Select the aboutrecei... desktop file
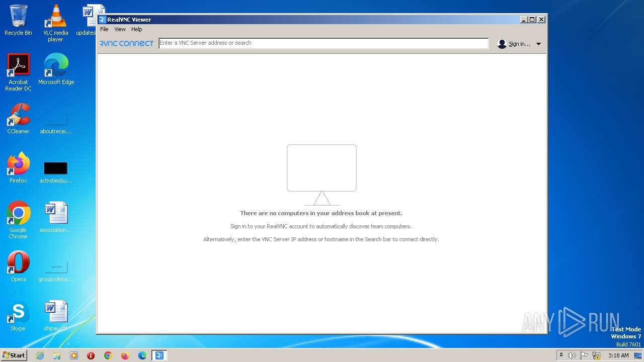This screenshot has width=644, height=362. [55, 124]
